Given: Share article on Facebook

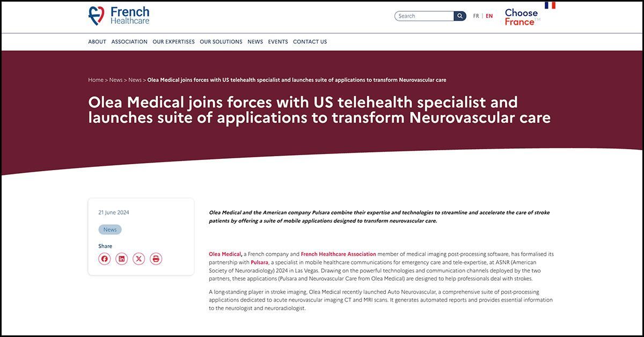Looking at the screenshot, I should (105, 259).
